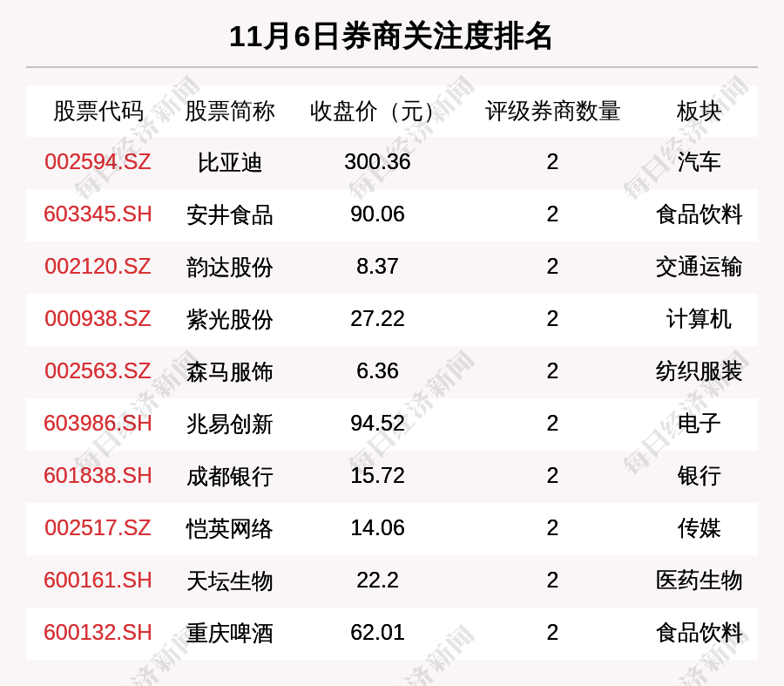Open stock code 002563.SZ
Screen dimensions: 784x686
click(x=98, y=370)
